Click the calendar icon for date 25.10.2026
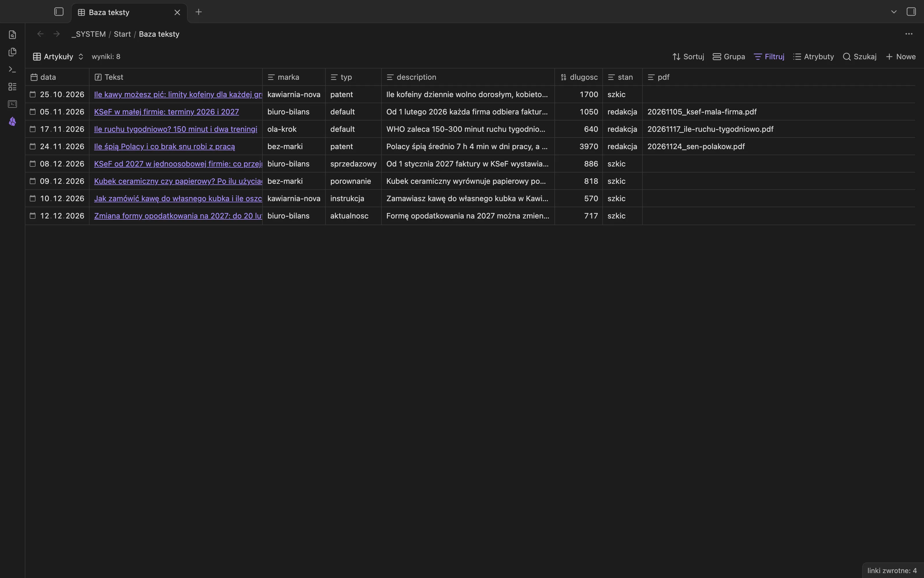 [x=33, y=95]
